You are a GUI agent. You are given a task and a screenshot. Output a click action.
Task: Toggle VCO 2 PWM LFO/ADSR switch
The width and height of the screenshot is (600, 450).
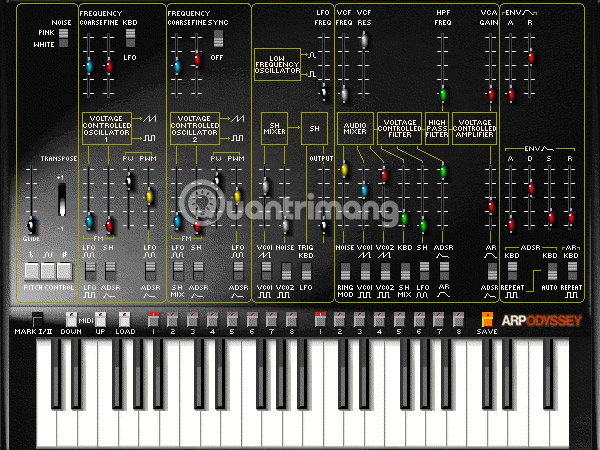click(238, 271)
